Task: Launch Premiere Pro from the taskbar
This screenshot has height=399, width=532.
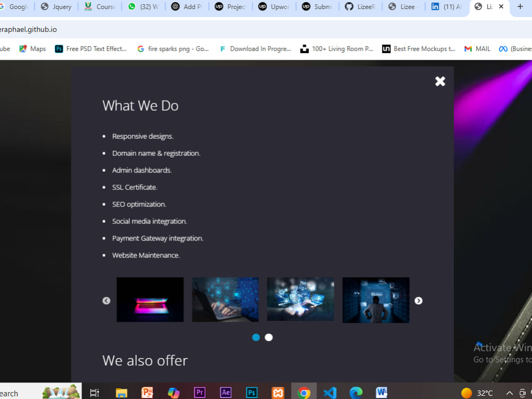Action: (x=199, y=393)
